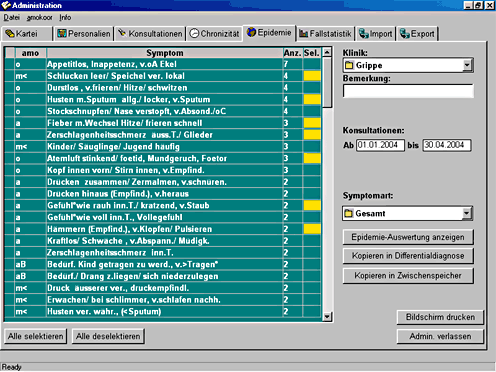Open the Datei menu
The height and width of the screenshot is (372, 496).
(x=11, y=17)
